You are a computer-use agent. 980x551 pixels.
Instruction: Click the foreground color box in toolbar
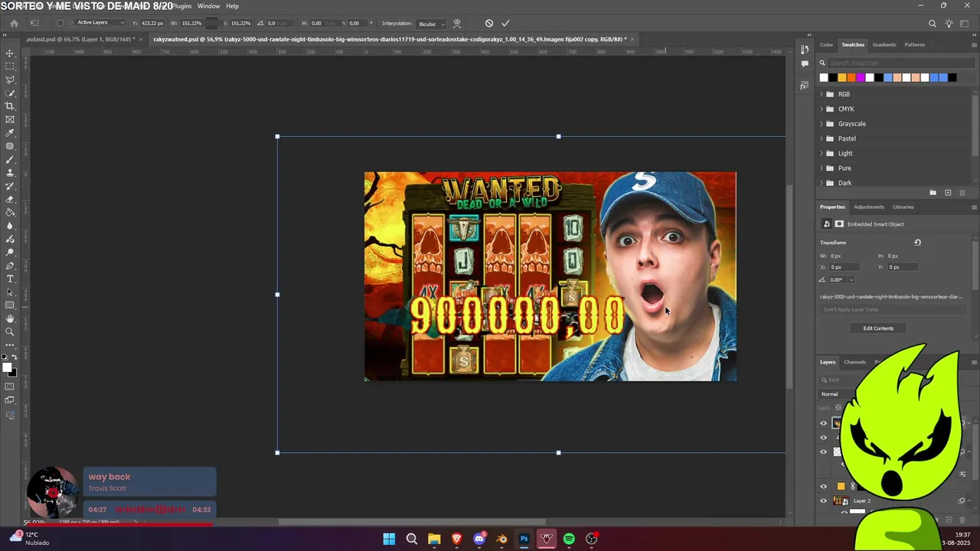pos(8,367)
